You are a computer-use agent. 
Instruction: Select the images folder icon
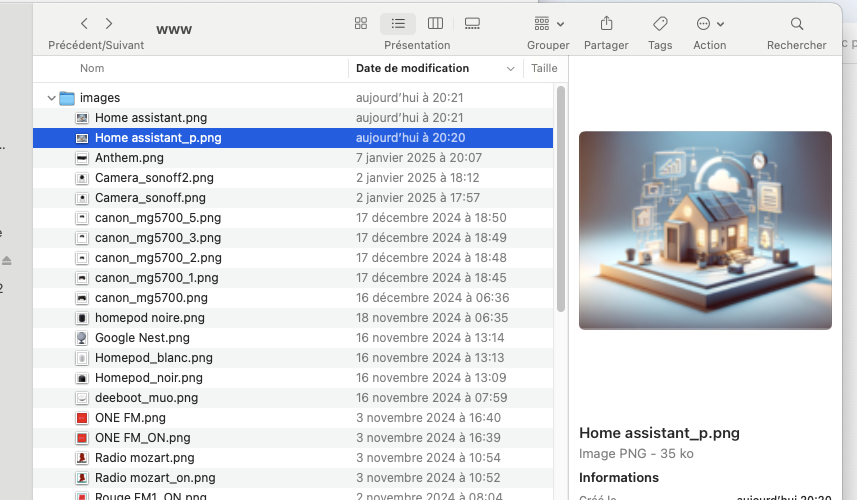67,98
